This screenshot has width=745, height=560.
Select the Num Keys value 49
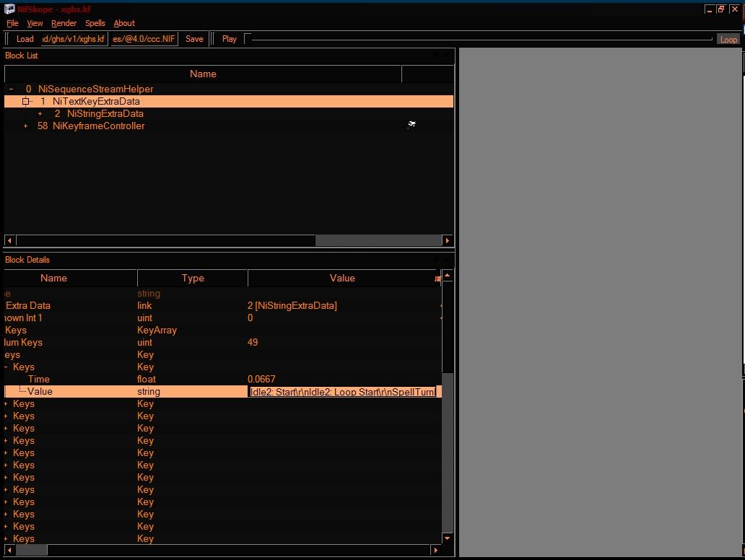click(253, 343)
